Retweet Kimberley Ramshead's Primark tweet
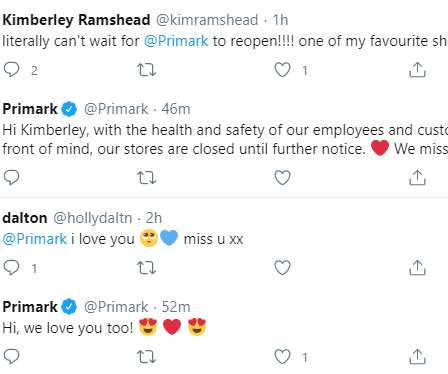 click(147, 70)
